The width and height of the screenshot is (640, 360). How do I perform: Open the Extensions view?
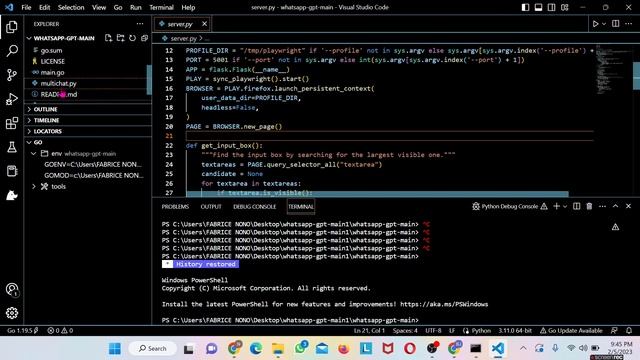click(x=12, y=123)
